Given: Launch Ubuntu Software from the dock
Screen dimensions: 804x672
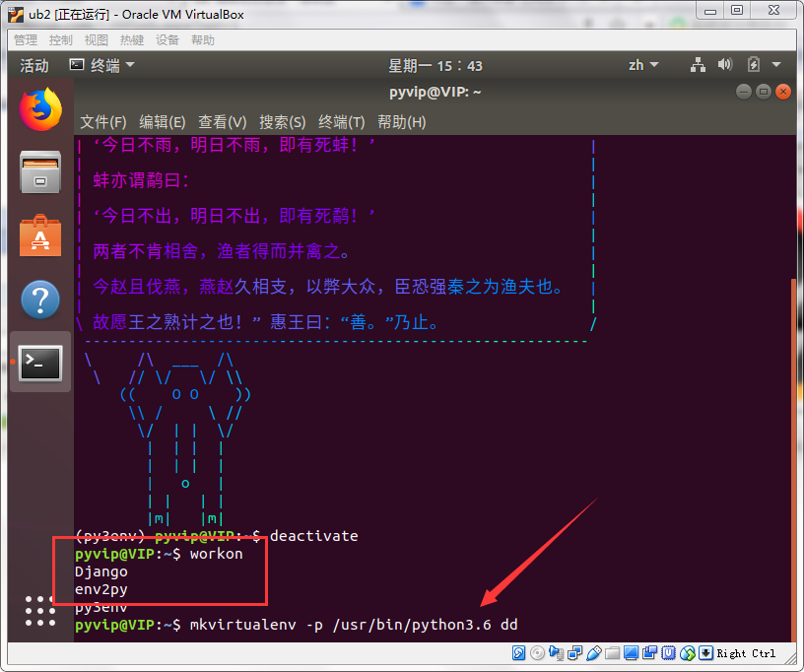Looking at the screenshot, I should pos(40,235).
